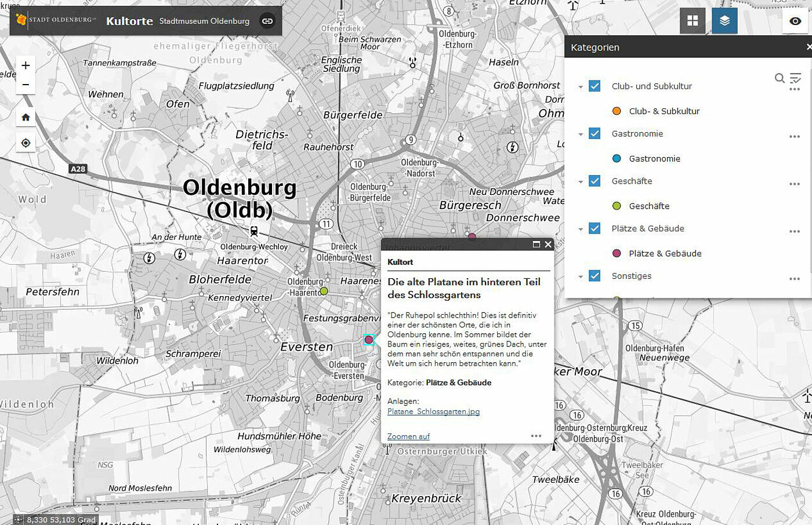
Task: Open options menu for Plätze & Gebäude
Action: pos(795,232)
